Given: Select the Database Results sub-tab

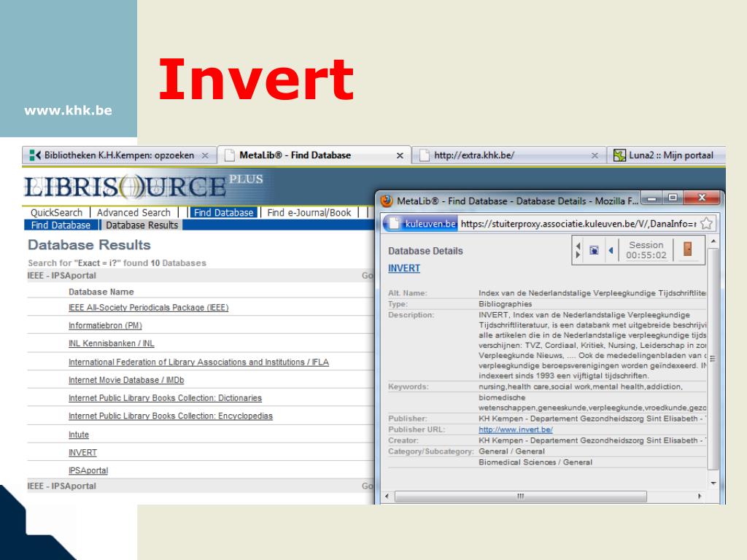Looking at the screenshot, I should pyautogui.click(x=142, y=225).
